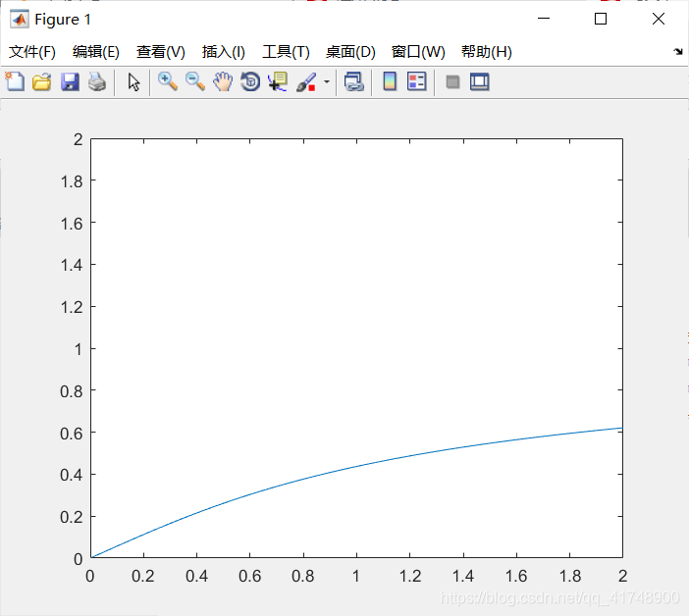Open the 帮助(H) menu
Image resolution: width=689 pixels, height=616 pixels.
point(487,52)
